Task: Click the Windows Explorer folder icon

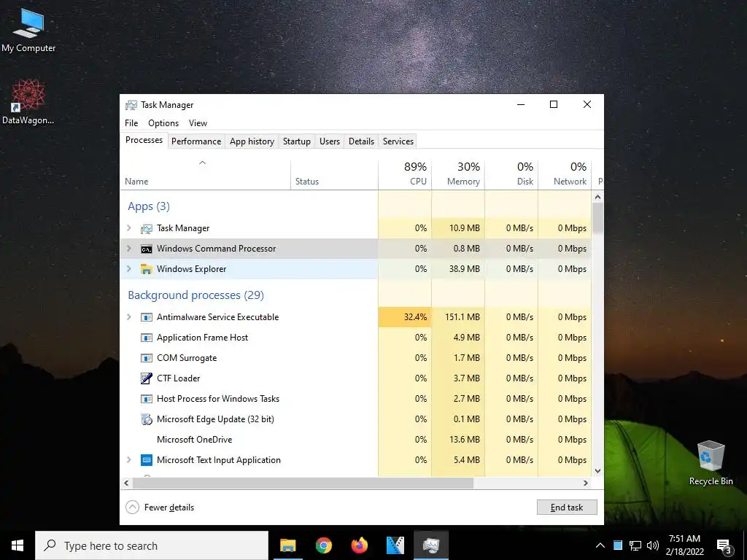Action: [x=146, y=269]
